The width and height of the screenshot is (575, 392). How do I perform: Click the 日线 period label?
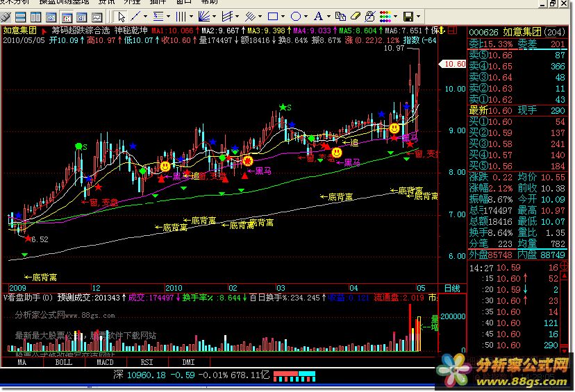pyautogui.click(x=451, y=288)
